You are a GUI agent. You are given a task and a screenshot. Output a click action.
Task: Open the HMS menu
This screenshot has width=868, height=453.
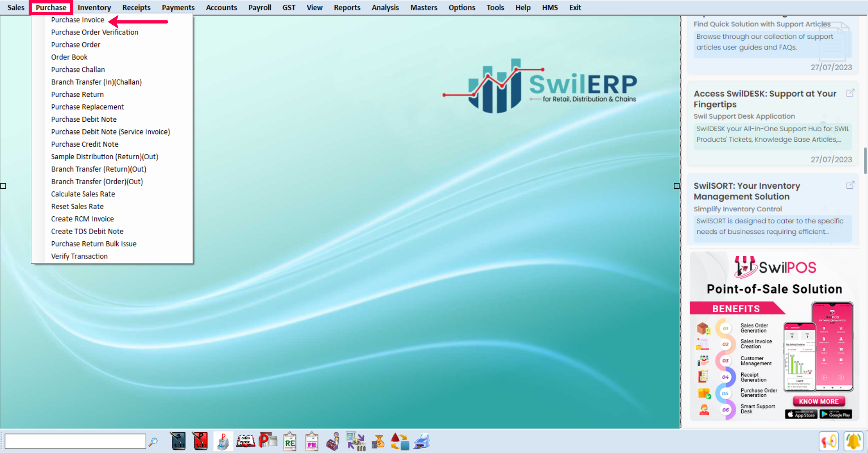pyautogui.click(x=550, y=7)
